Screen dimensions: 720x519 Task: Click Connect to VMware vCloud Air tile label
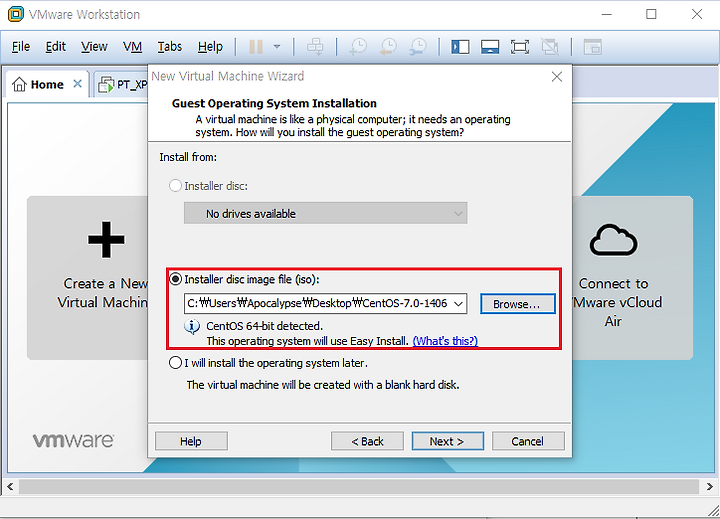pyautogui.click(x=617, y=302)
